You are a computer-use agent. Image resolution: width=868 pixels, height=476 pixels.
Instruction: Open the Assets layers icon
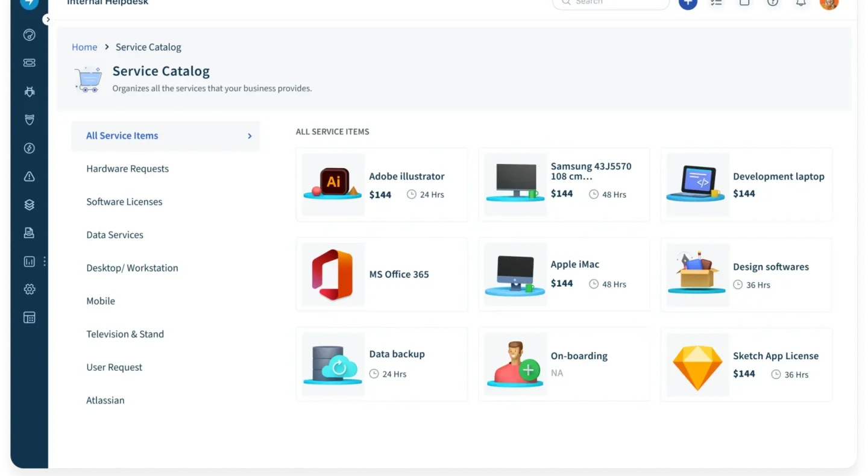[x=29, y=204]
